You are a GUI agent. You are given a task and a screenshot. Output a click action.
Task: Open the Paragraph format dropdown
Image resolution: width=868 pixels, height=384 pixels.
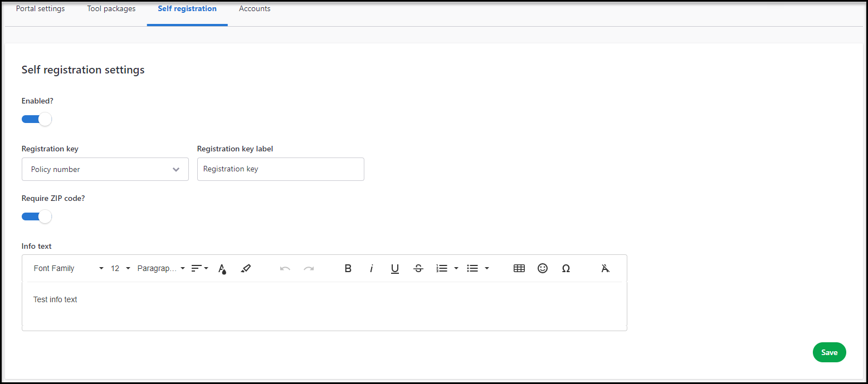pos(161,268)
